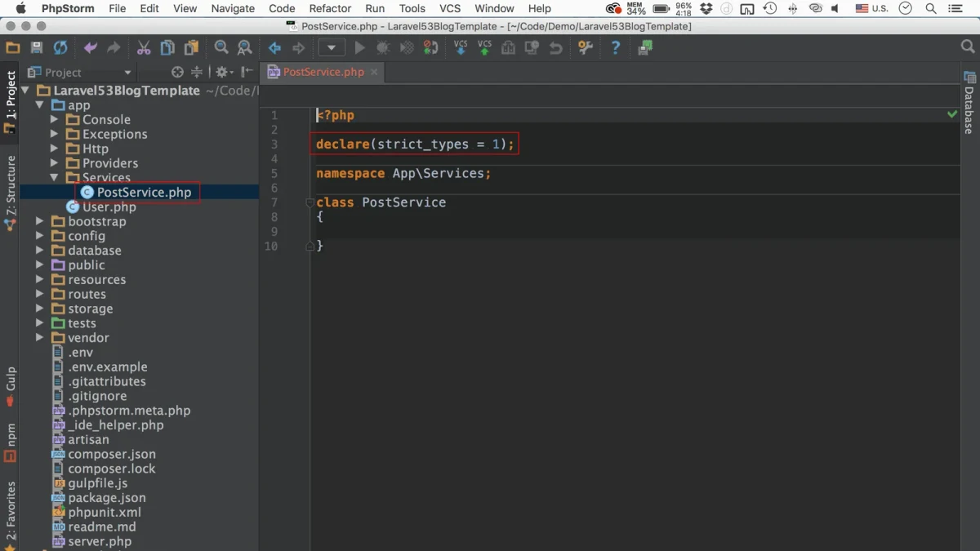Click Collapse All icon in Project panel
980x551 pixels.
[x=197, y=73]
